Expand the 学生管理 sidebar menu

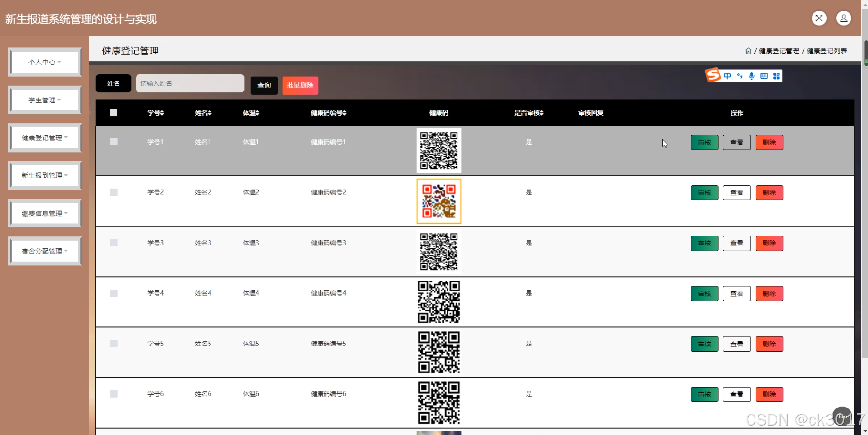45,100
